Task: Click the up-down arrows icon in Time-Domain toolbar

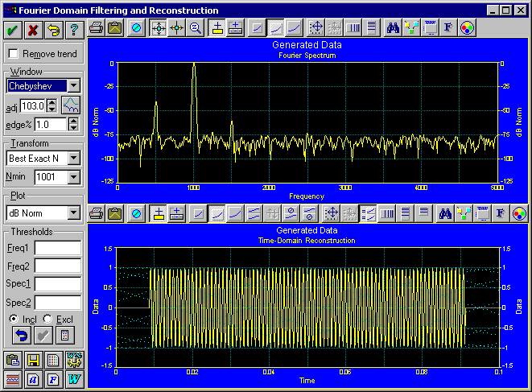Action: [x=273, y=214]
